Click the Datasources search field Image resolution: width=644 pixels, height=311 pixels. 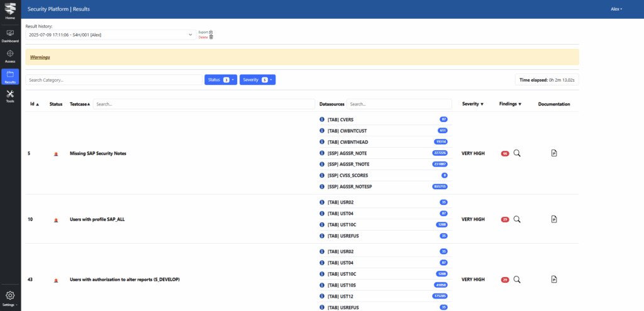399,104
